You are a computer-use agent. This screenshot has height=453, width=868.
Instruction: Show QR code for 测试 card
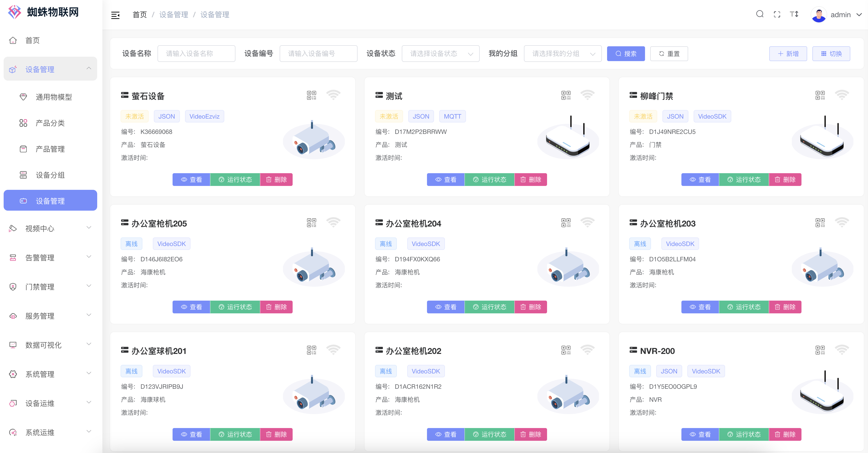coord(566,95)
